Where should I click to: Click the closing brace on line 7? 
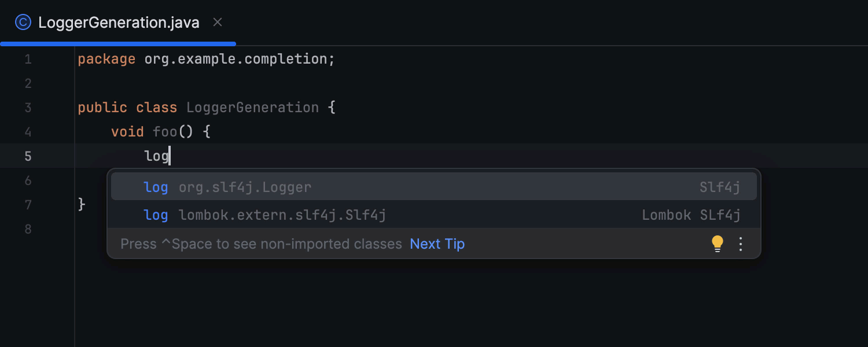82,205
